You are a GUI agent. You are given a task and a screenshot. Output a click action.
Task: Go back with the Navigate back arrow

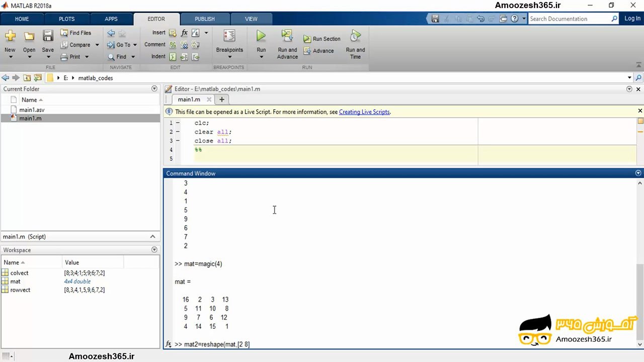click(111, 33)
